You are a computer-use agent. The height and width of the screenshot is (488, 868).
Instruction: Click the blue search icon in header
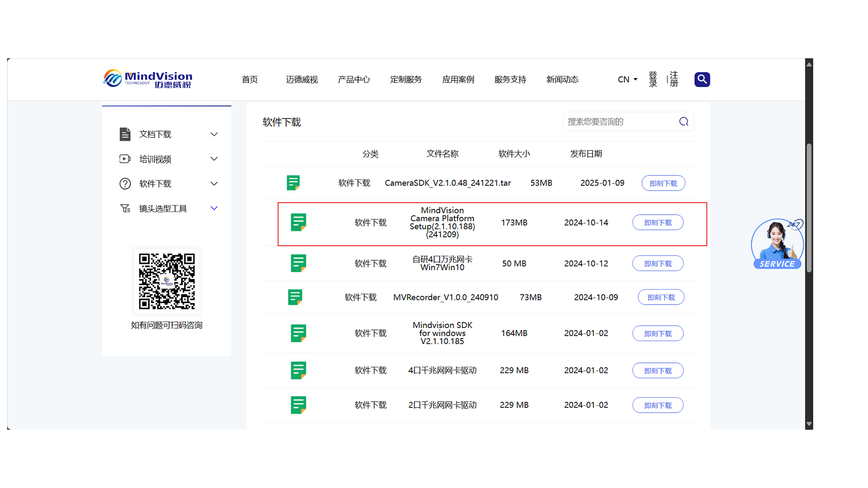click(702, 80)
